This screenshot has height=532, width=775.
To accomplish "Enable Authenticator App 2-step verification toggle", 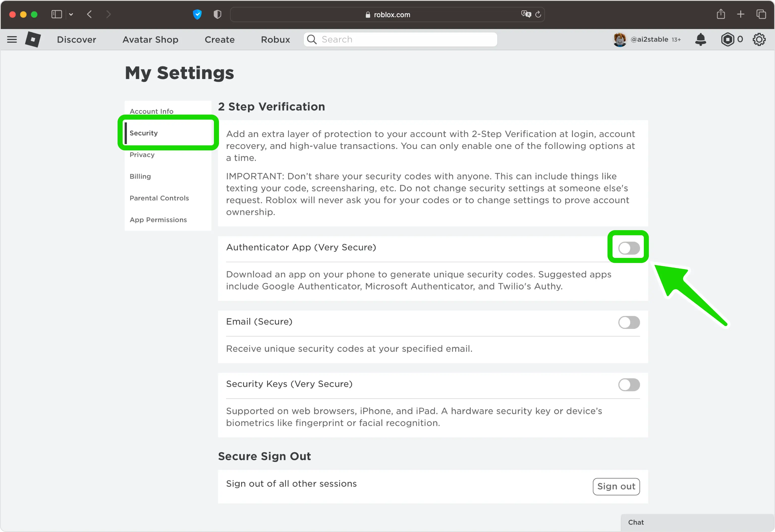I will click(x=628, y=247).
